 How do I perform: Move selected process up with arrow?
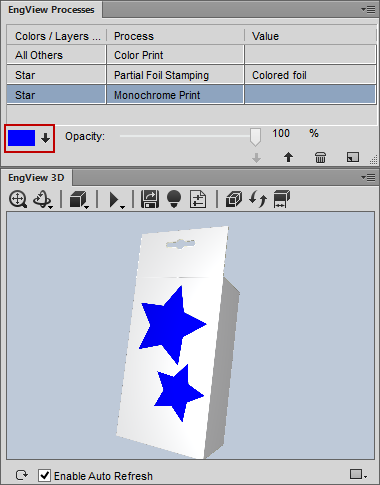click(289, 157)
